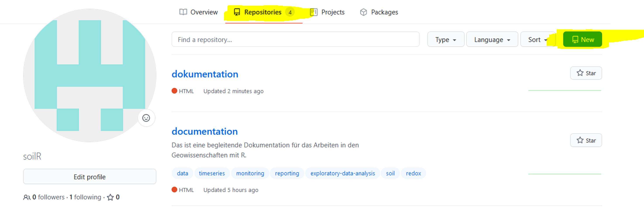Viewport: 644px width, 209px height.
Task: Open the starred repositories count link
Action: coord(113,197)
